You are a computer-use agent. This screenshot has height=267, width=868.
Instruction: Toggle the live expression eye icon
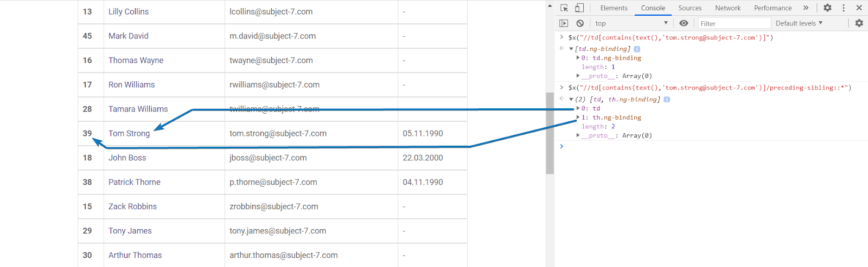(684, 23)
